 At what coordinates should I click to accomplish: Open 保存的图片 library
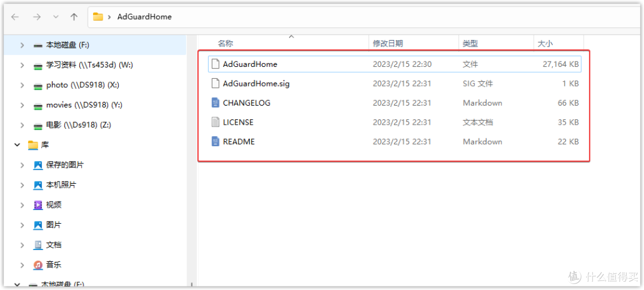[65, 165]
